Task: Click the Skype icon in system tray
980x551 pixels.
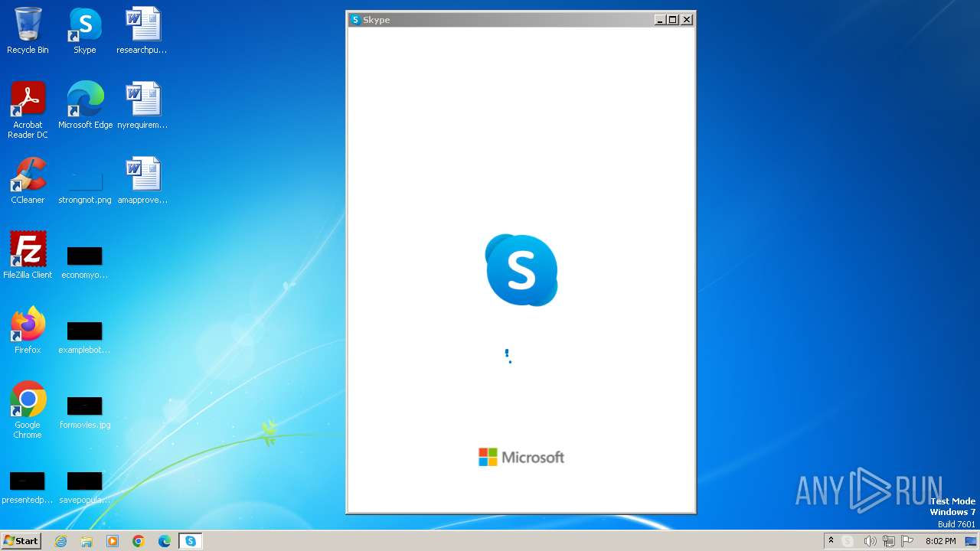Action: coord(848,541)
